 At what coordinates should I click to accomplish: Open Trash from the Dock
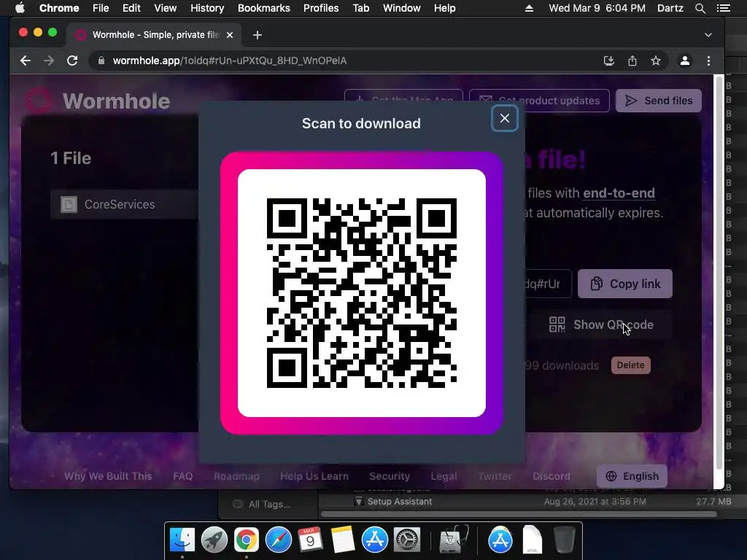point(564,540)
